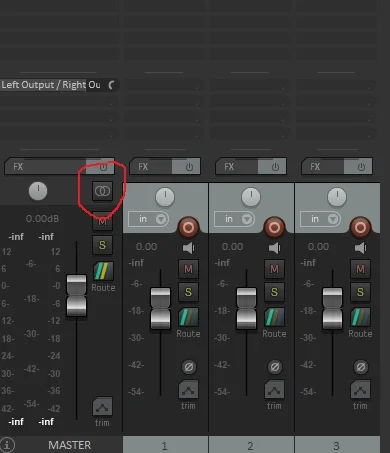Open track 3 input dropdown

pos(320,219)
